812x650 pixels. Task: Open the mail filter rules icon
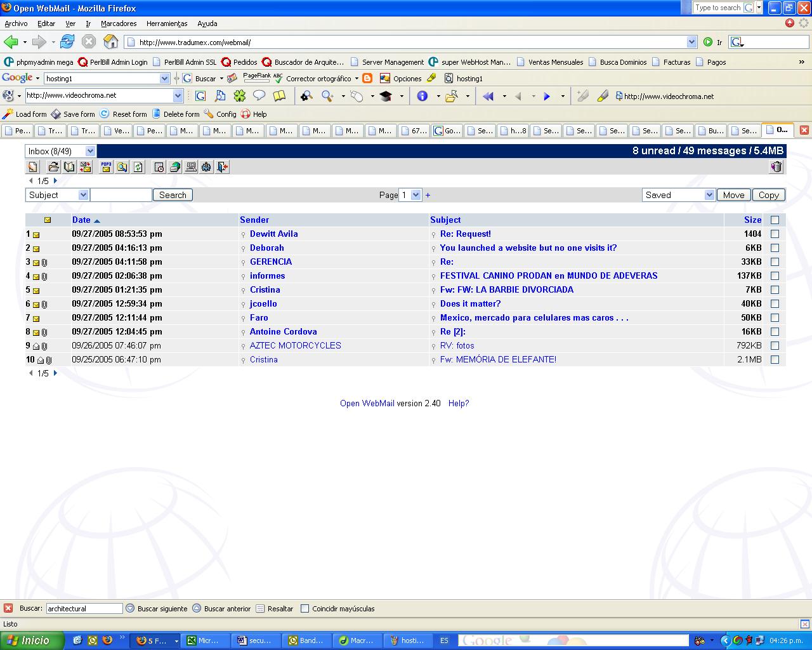coord(85,167)
